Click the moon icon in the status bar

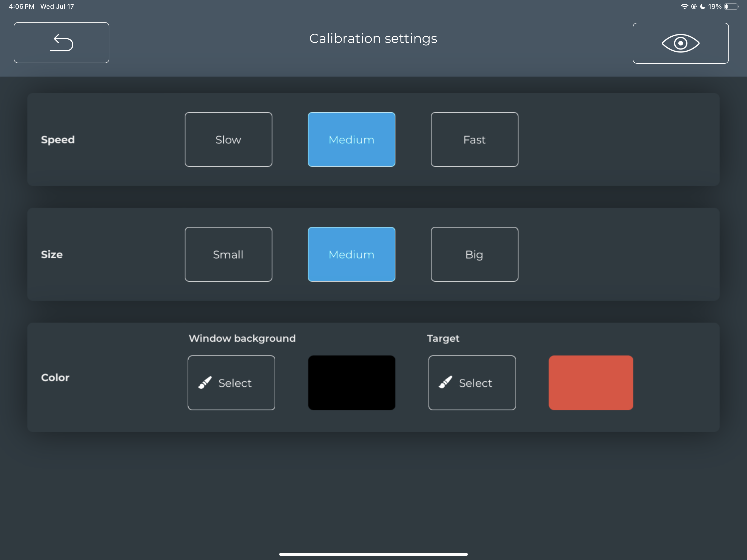(703, 6)
